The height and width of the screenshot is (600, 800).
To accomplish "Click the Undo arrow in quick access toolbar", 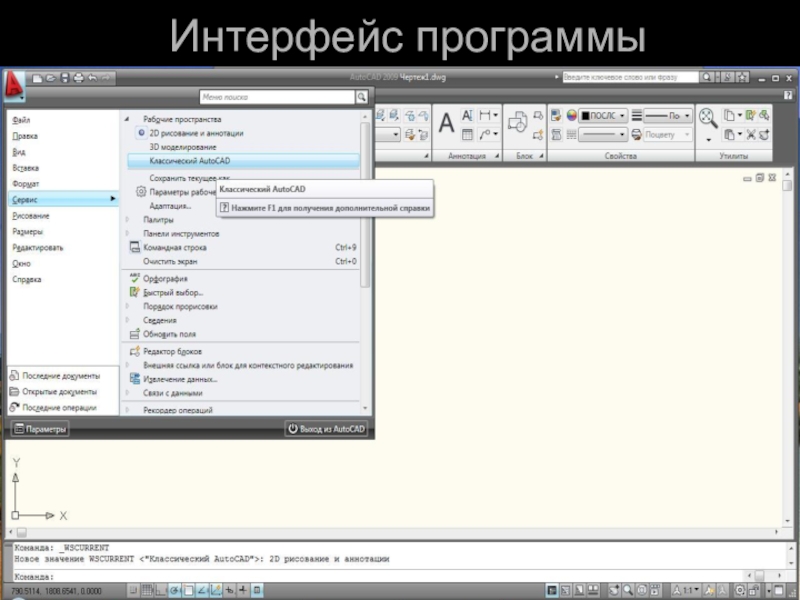I will point(92,78).
